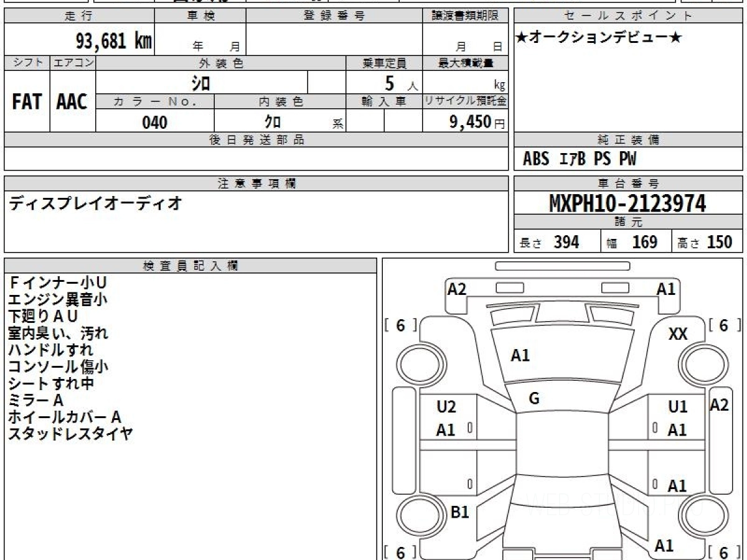Click the ★オークションデビュー★ sales point text
Image resolution: width=747 pixels, height=560 pixels.
click(x=599, y=38)
